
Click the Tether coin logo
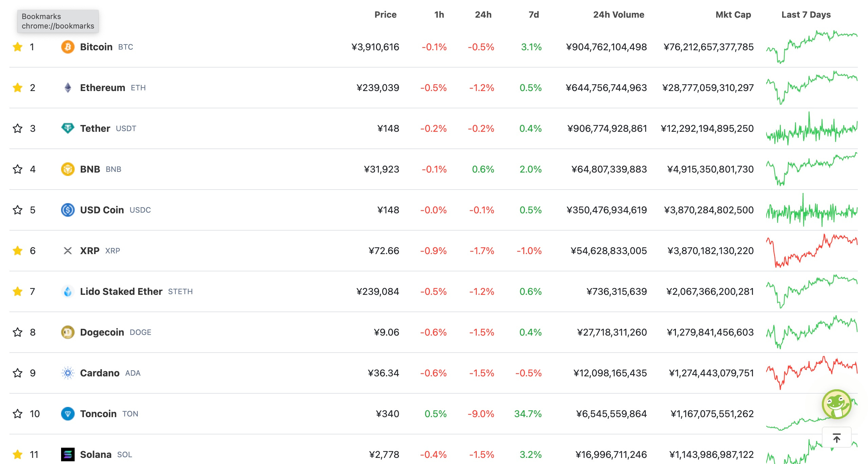coord(68,128)
